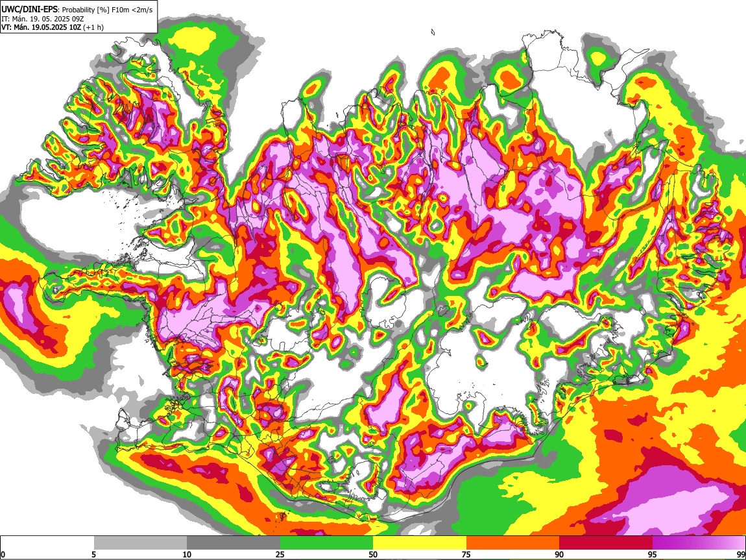Click the legend label '99'
The height and width of the screenshot is (560, 746).
[x=741, y=554]
